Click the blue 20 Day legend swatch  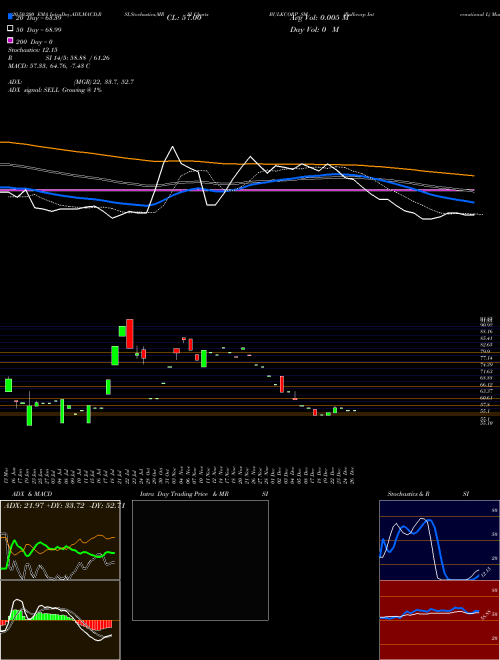point(10,17)
